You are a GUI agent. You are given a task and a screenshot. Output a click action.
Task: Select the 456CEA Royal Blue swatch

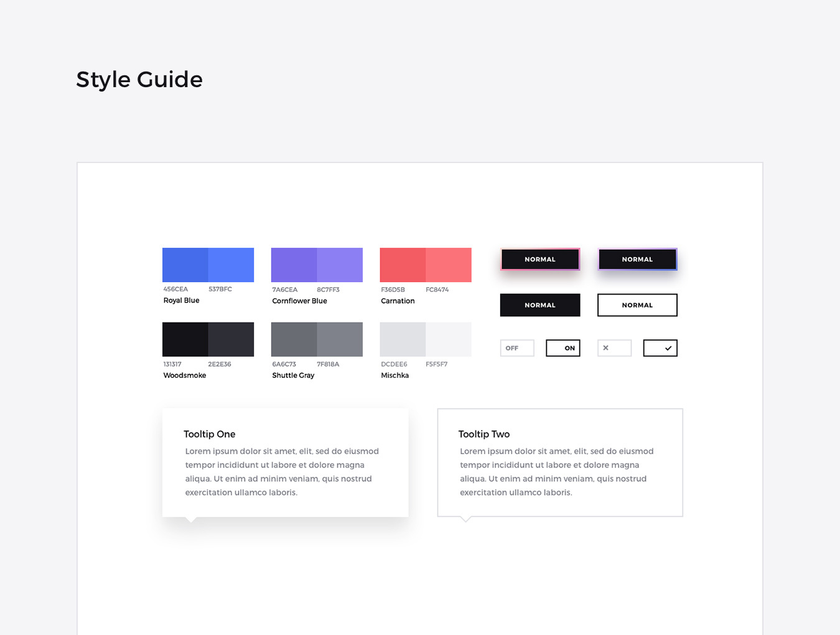pos(185,265)
